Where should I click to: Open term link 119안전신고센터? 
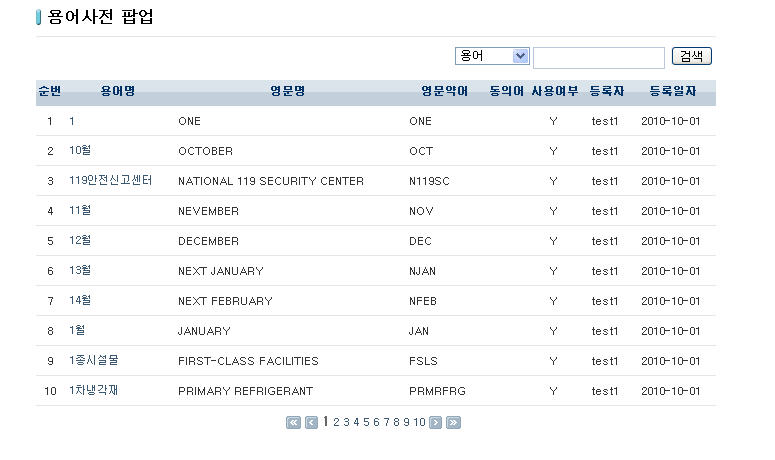110,181
